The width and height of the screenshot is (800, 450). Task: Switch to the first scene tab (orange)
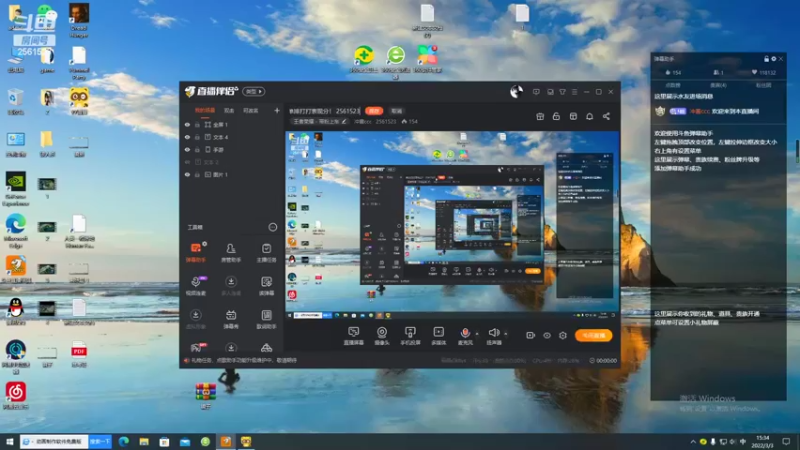(x=205, y=111)
